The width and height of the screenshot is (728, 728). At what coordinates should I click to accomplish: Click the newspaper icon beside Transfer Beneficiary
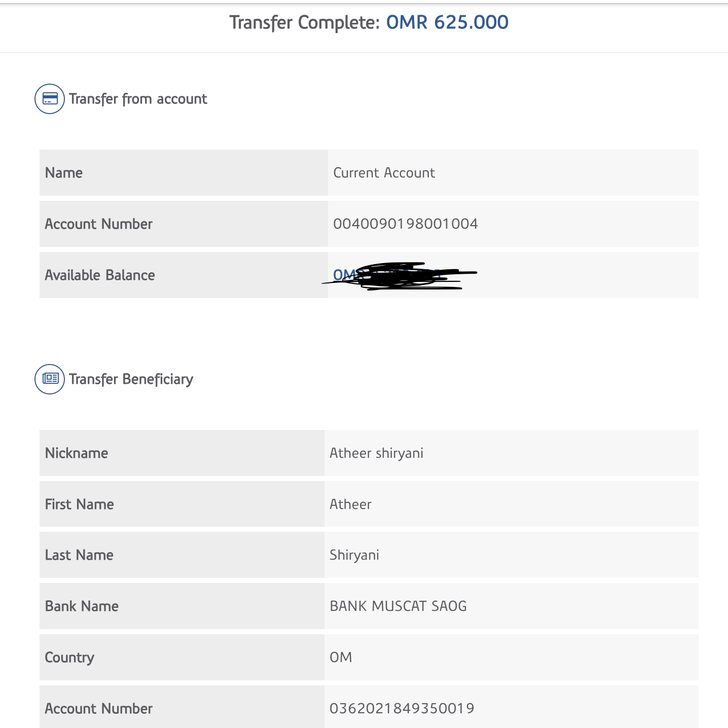click(x=50, y=379)
